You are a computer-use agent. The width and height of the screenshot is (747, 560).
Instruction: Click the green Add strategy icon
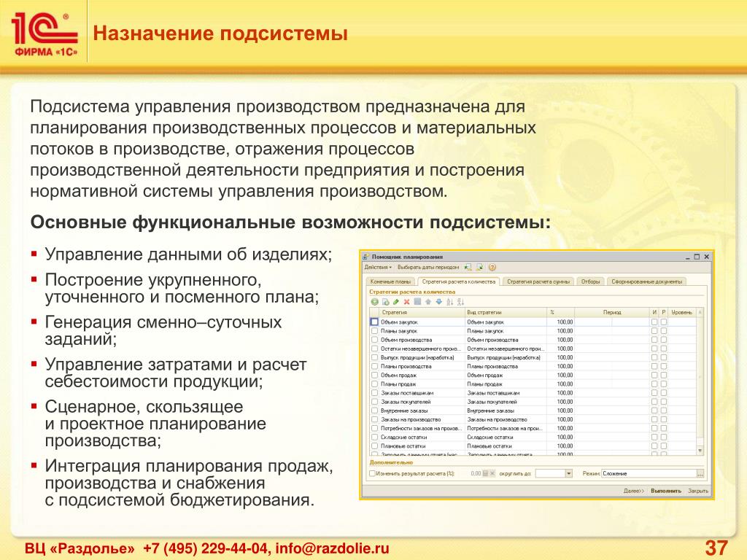pyautogui.click(x=374, y=302)
